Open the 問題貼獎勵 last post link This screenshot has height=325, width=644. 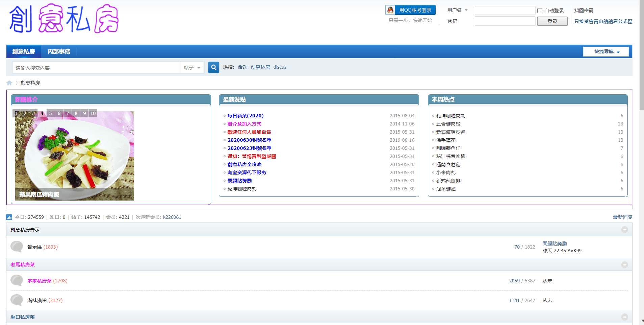point(555,243)
